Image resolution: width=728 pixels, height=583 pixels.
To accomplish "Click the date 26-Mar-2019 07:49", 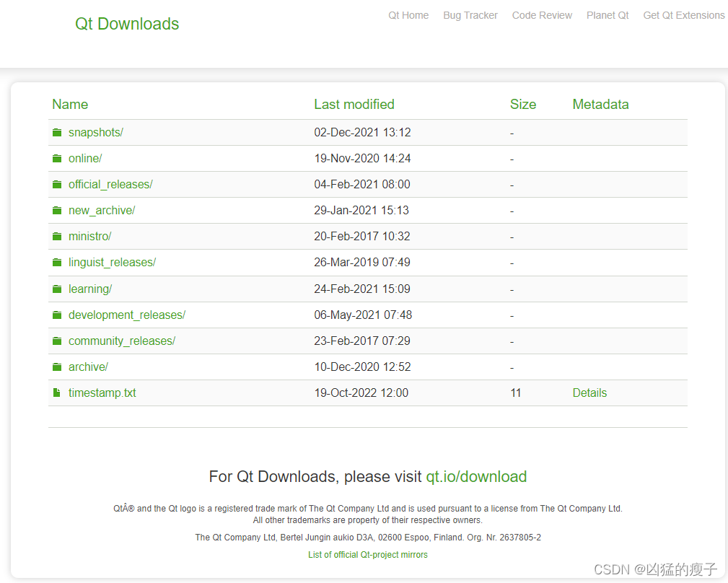I will pos(362,262).
